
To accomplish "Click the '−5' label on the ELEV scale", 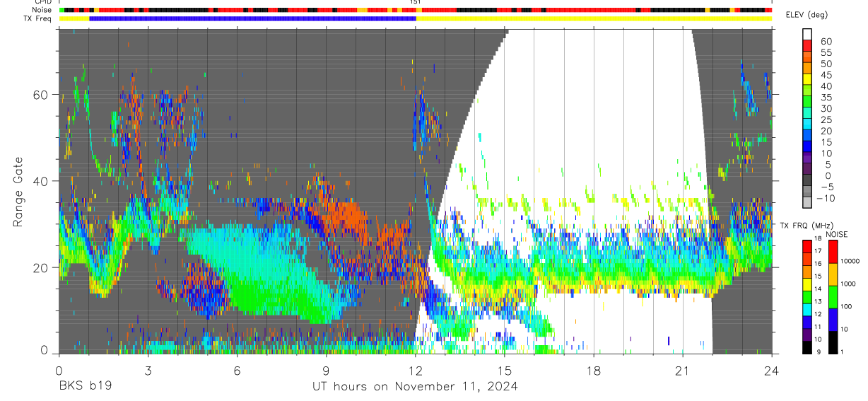I will coord(826,187).
